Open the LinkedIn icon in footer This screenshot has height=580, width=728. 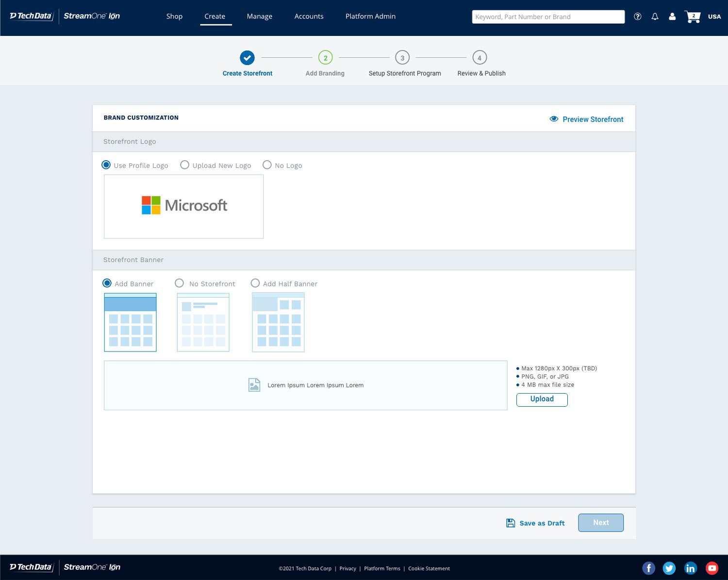coord(690,568)
